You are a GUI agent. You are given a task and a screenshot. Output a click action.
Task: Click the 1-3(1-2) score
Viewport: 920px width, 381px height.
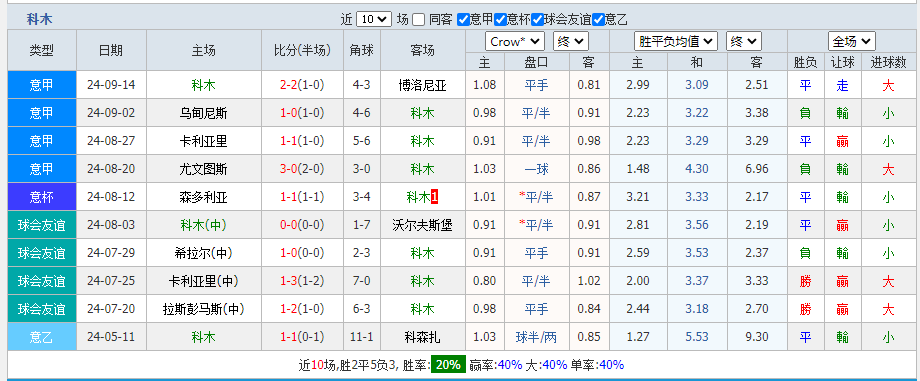[303, 281]
